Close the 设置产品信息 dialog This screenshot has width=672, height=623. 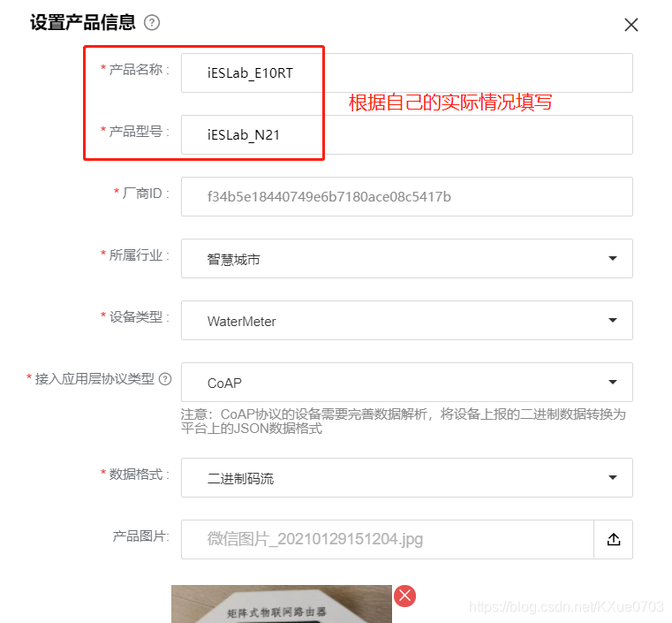click(x=630, y=25)
